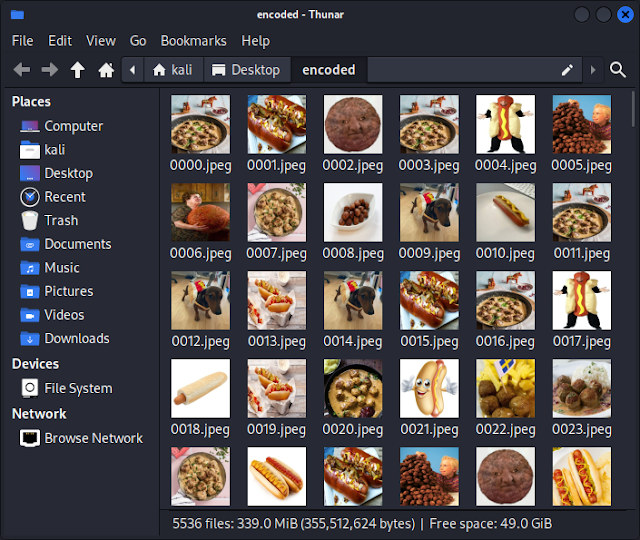
Task: Click the pencil icon to edit path
Action: pos(568,70)
